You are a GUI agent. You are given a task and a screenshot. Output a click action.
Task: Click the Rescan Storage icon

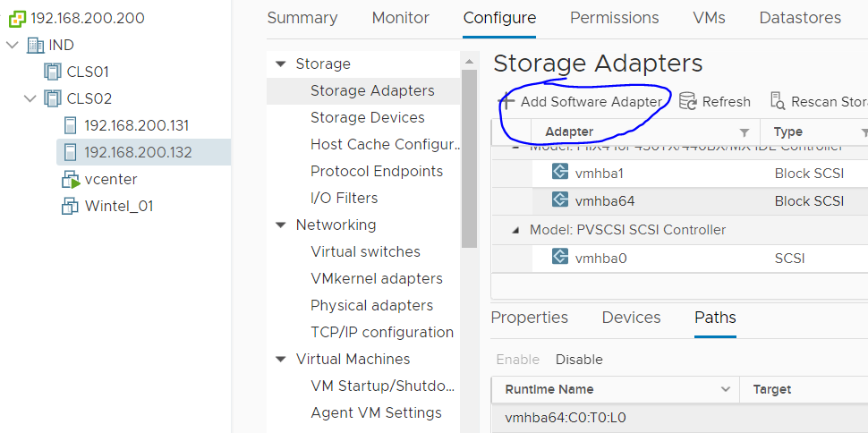778,101
